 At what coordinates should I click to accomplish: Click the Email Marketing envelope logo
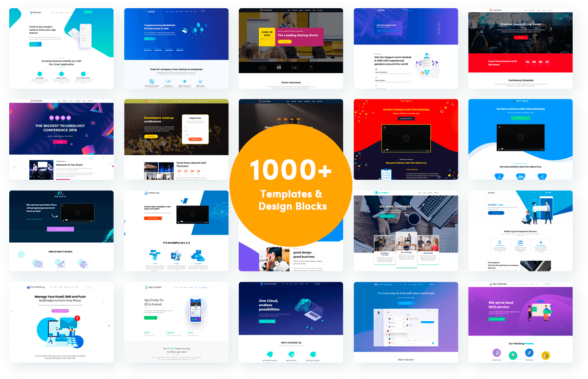tap(28, 287)
